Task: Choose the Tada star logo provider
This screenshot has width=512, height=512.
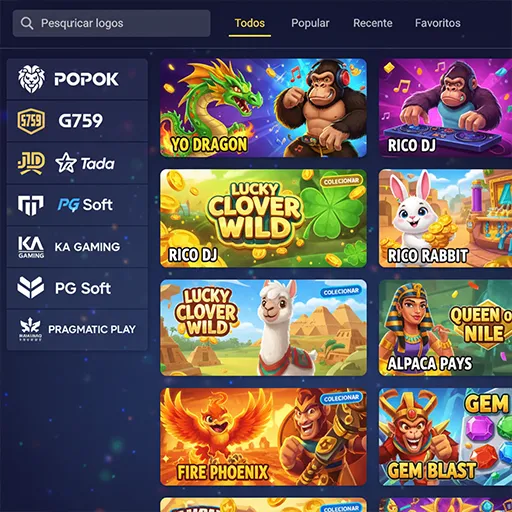Action: click(77, 163)
